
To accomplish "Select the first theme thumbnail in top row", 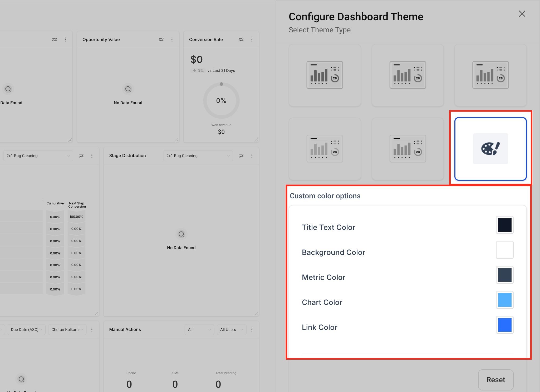I will point(325,75).
